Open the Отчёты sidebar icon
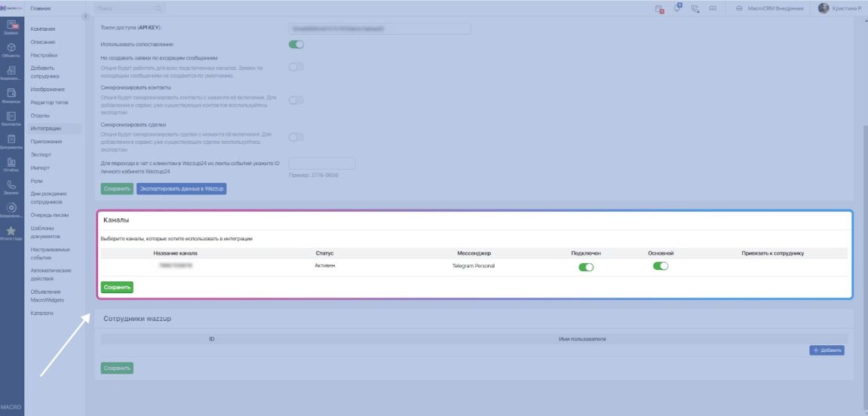868x416 pixels. (x=11, y=164)
